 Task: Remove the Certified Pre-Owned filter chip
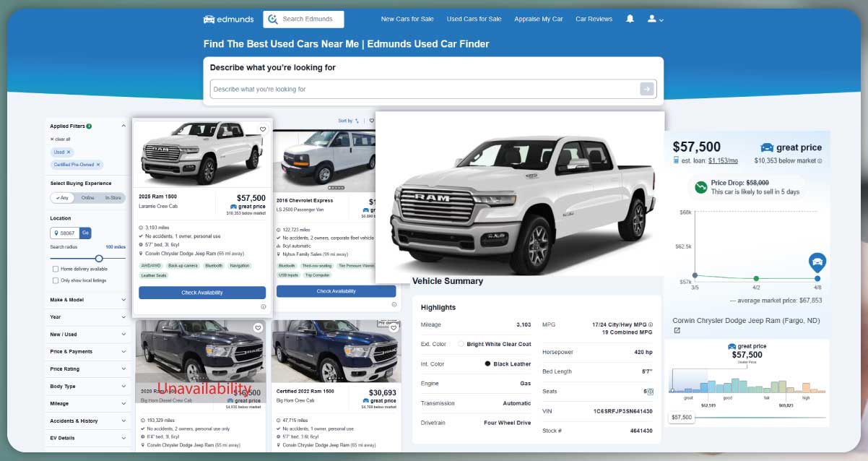point(98,165)
